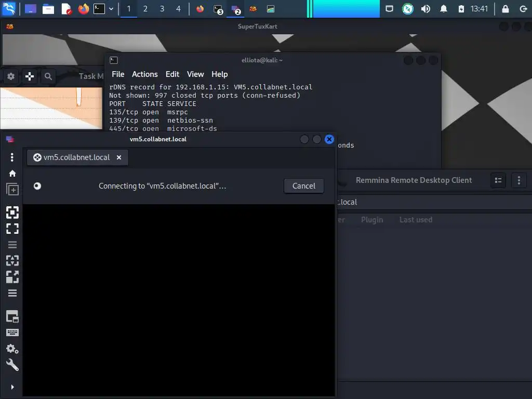
Task: Open the Tools wrench in the Remmina sidebar
Action: [12, 365]
